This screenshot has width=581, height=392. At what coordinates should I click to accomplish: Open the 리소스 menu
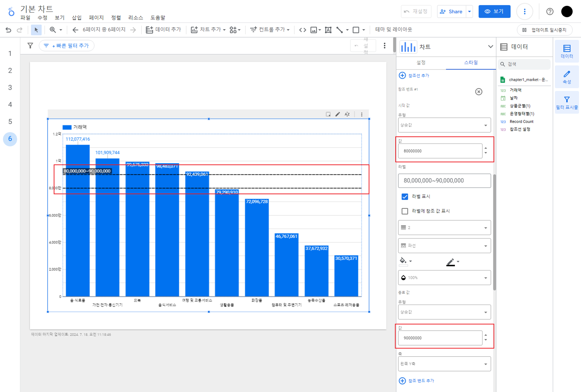click(x=136, y=18)
